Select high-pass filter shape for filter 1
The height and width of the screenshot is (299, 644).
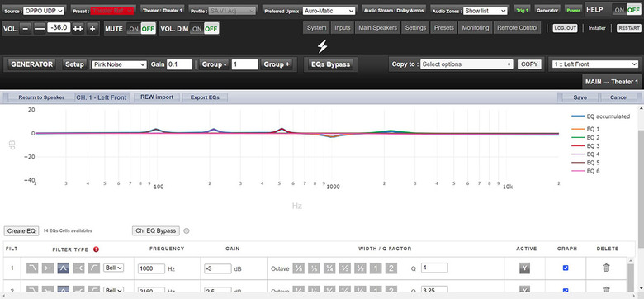coord(94,268)
